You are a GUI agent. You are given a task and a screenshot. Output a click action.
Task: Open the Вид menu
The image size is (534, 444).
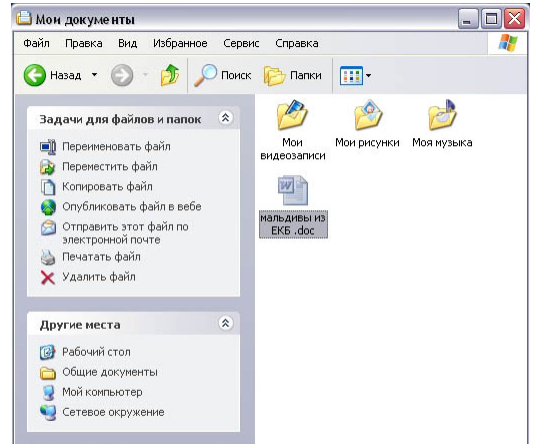127,43
